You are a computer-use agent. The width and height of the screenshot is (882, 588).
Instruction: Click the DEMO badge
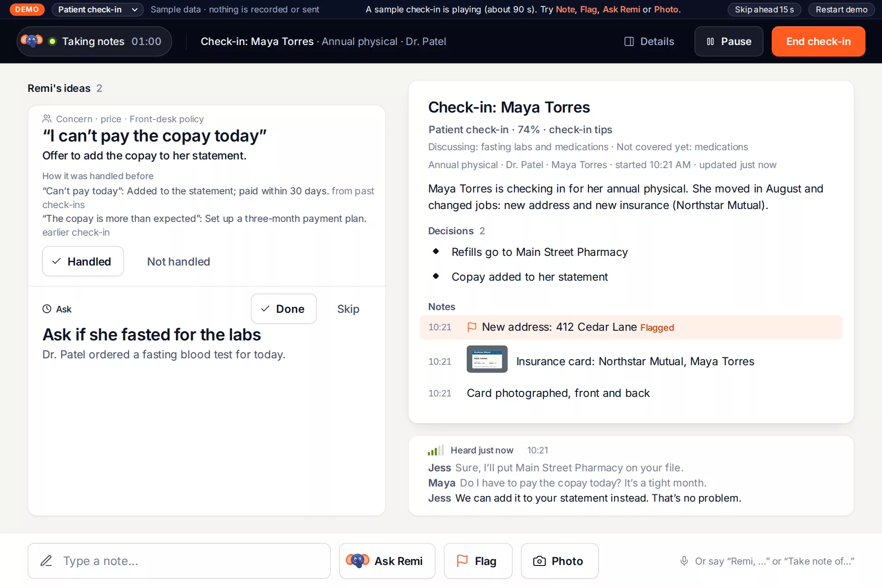pos(27,9)
